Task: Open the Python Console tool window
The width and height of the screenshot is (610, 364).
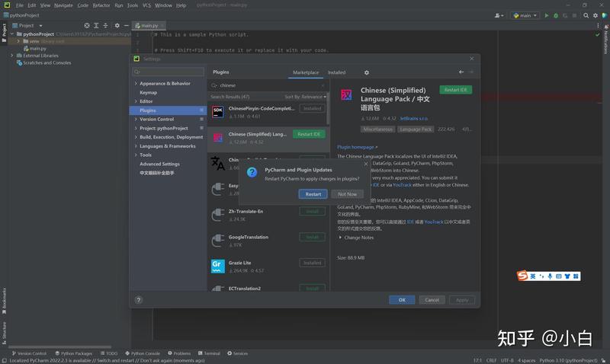Action: pos(143,353)
